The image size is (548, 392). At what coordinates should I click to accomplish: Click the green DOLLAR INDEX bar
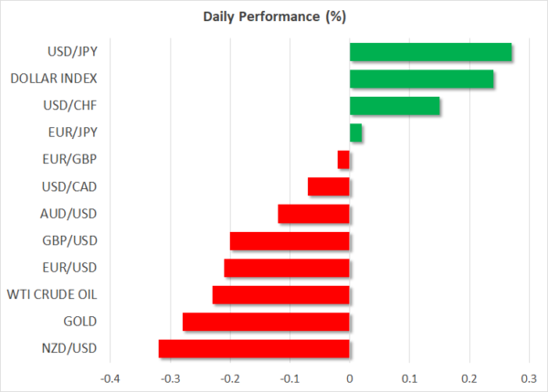tap(421, 79)
